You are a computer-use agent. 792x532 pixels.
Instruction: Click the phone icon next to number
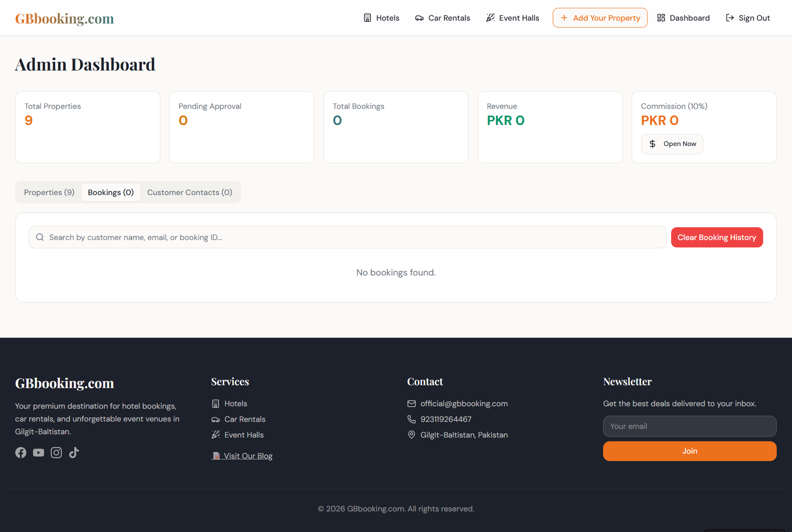click(x=411, y=419)
